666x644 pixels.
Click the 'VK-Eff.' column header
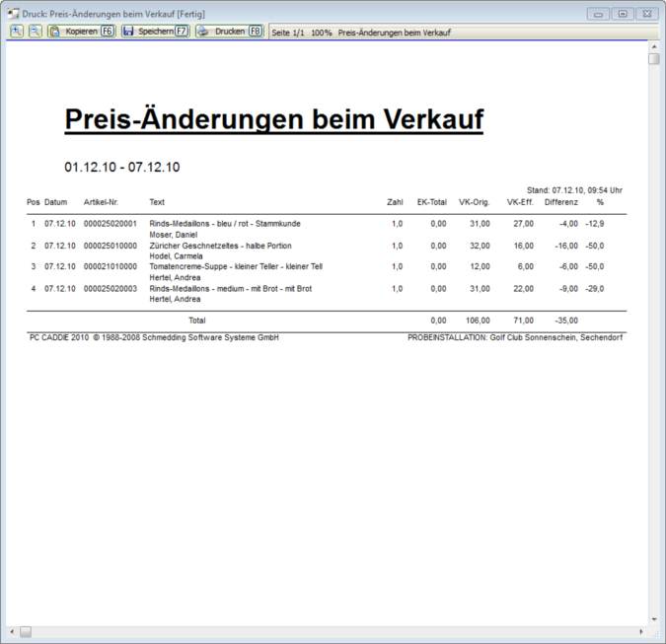tap(520, 202)
